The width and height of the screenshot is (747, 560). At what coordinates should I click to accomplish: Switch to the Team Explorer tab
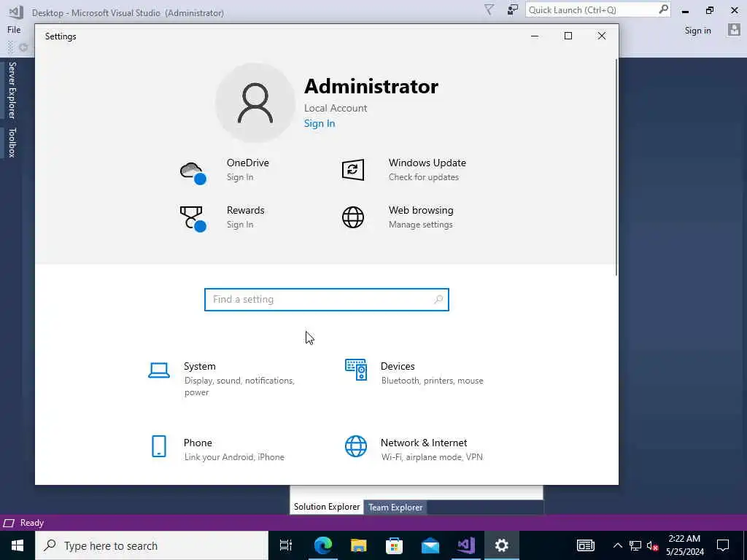395,507
